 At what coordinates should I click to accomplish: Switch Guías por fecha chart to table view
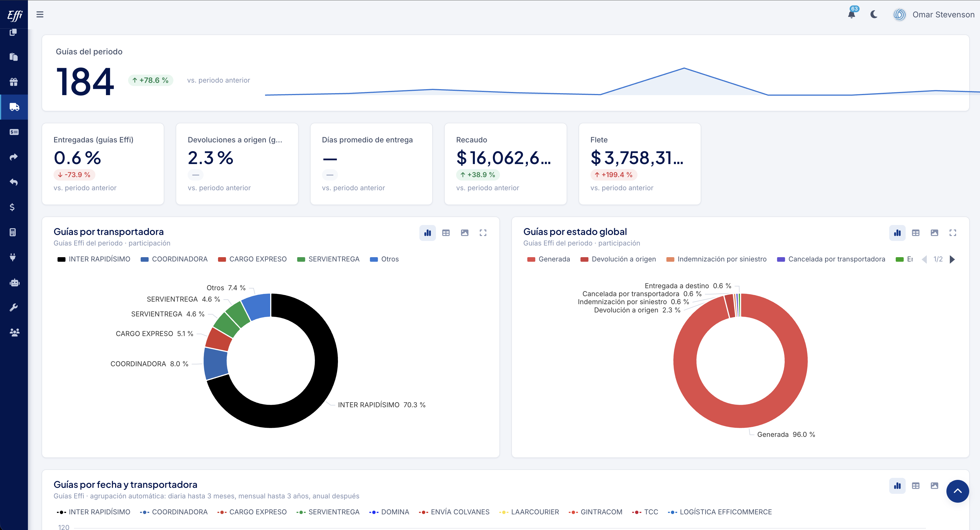(x=916, y=486)
